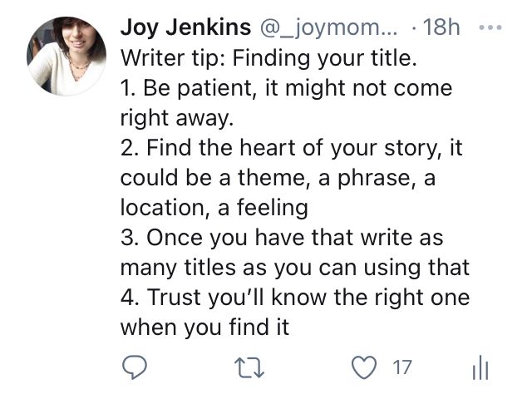The height and width of the screenshot is (394, 532).
Task: Select the 'Writer tip: Finding your title.' line
Action: click(268, 57)
